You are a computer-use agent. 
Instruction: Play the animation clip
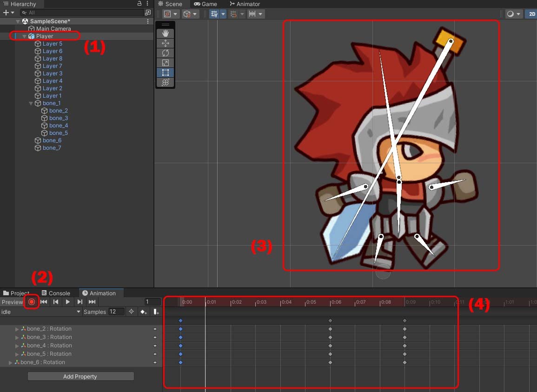[68, 302]
